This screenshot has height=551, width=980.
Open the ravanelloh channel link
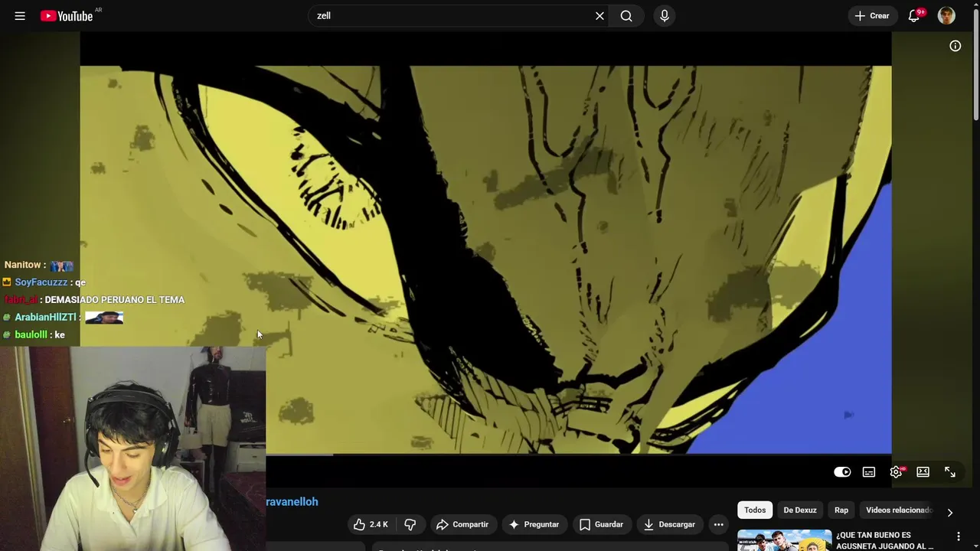point(292,502)
